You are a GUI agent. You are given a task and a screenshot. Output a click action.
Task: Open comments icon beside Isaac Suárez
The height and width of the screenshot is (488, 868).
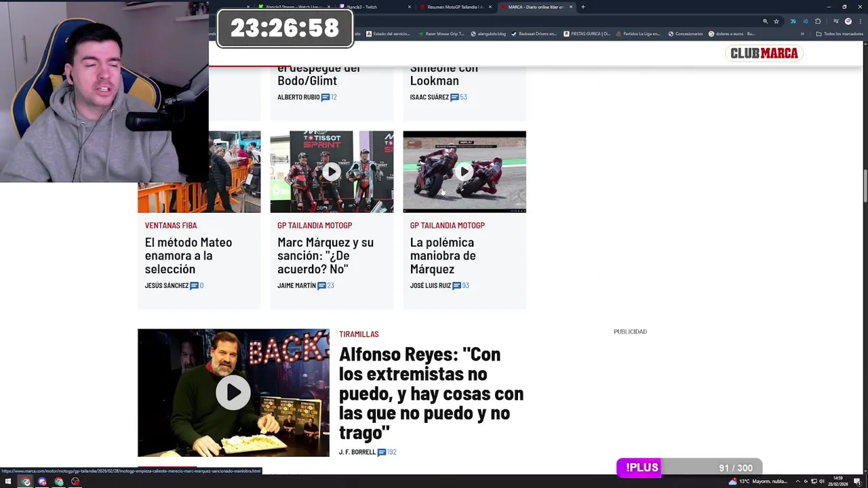tap(454, 97)
